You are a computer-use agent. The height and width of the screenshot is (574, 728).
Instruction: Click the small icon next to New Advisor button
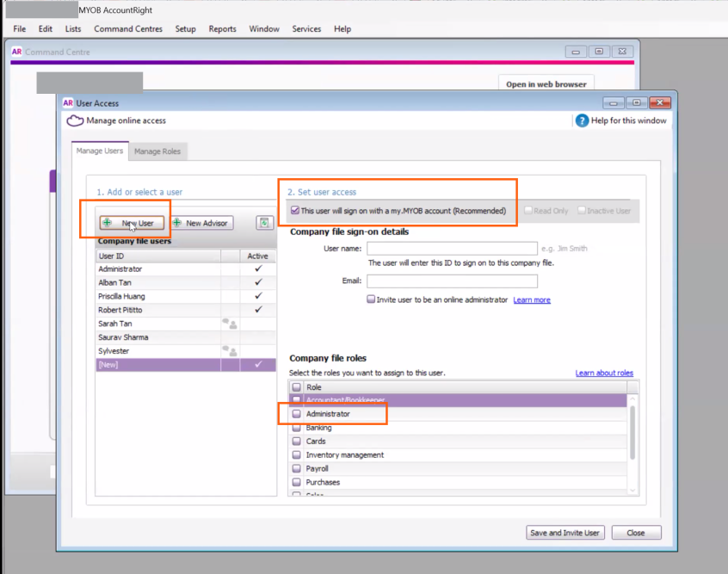[x=264, y=223]
